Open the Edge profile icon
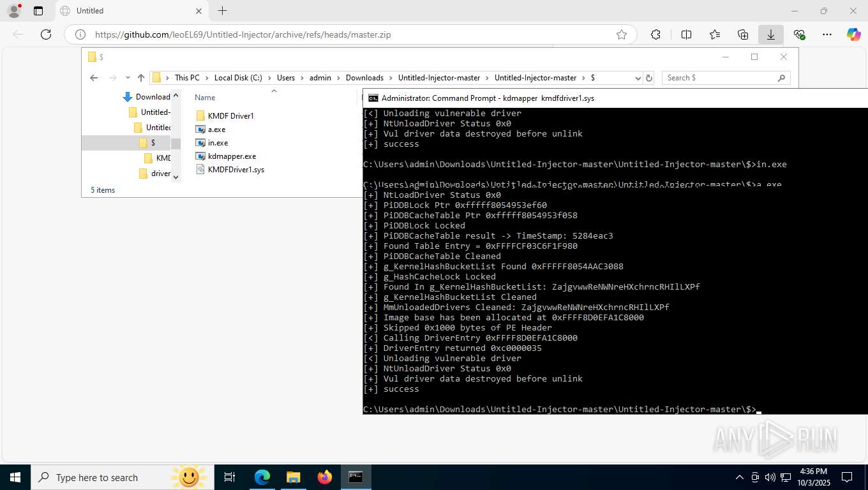The image size is (868, 490). click(13, 11)
